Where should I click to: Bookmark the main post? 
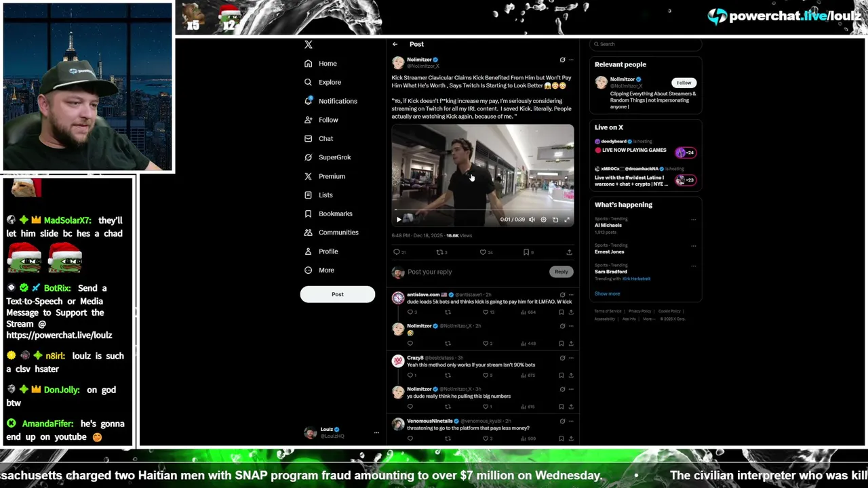pos(528,252)
